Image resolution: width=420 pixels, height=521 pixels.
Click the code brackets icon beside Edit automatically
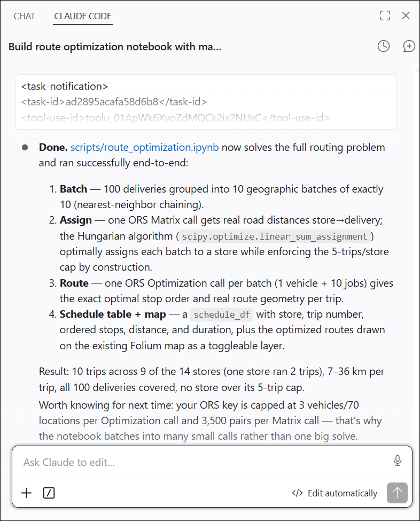297,493
